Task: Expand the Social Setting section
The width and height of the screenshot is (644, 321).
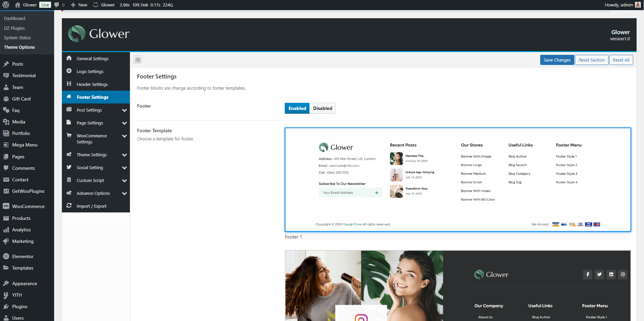Action: [124, 168]
